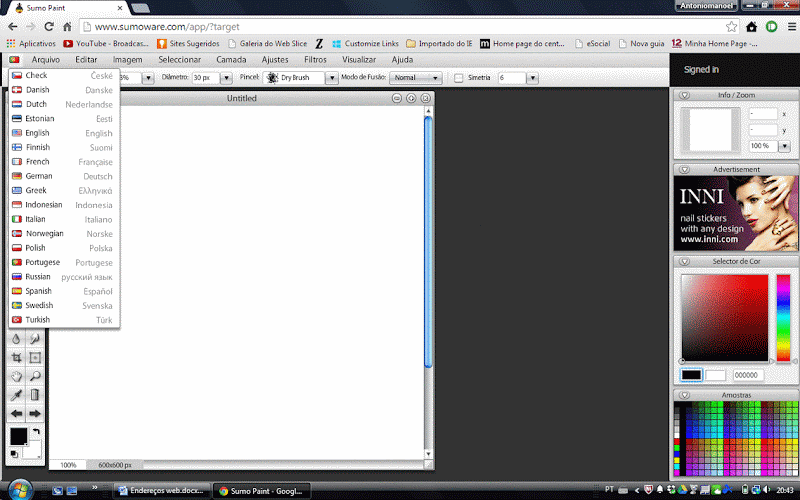This screenshot has width=800, height=500.
Task: Choose Spanish from the language list
Action: pyautogui.click(x=64, y=291)
